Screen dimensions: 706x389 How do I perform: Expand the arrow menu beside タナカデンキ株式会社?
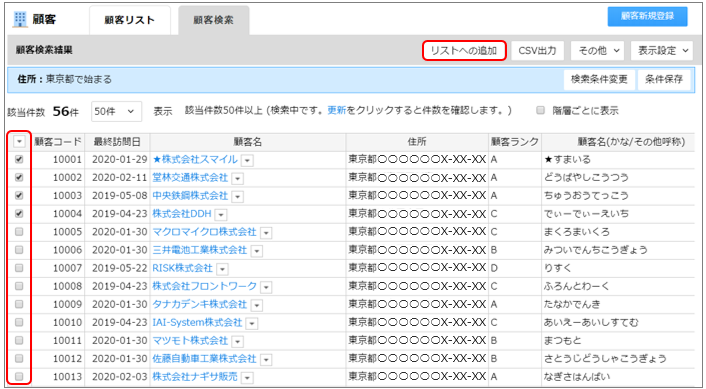click(x=257, y=305)
